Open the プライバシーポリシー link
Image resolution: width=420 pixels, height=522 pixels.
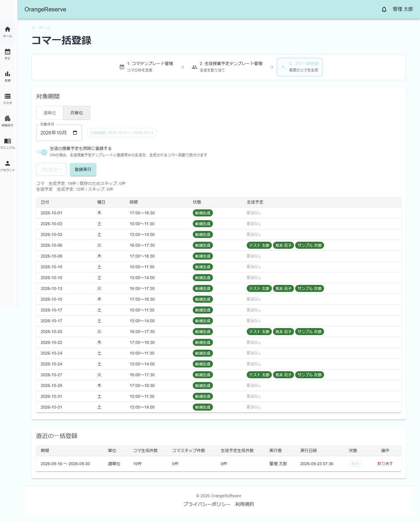point(207,504)
